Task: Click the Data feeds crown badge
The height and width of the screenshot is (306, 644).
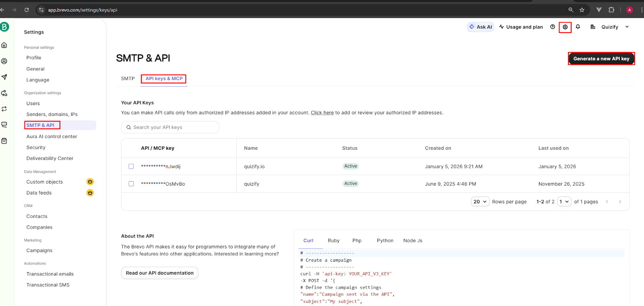Action: pyautogui.click(x=90, y=193)
